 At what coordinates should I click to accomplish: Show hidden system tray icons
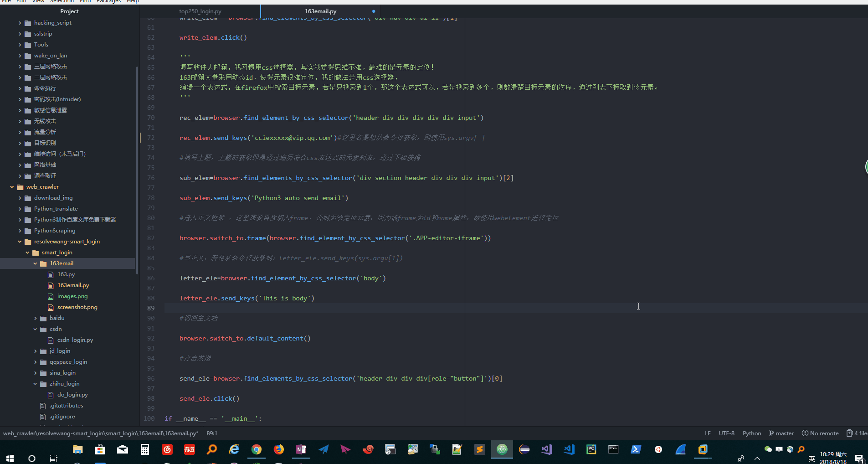(x=757, y=459)
